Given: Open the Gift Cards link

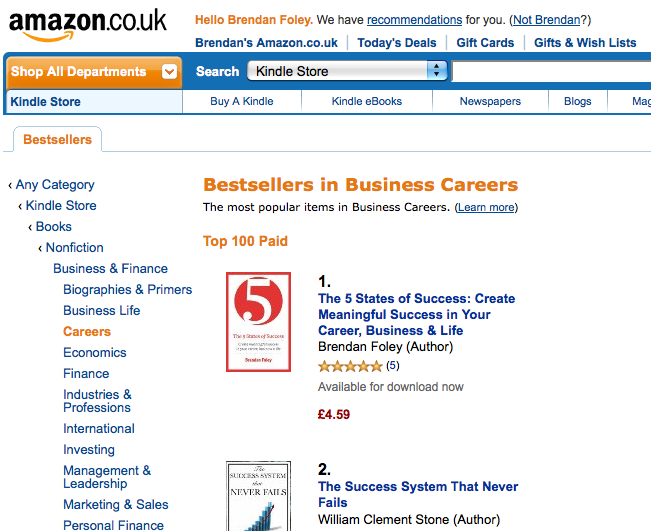Looking at the screenshot, I should [485, 43].
